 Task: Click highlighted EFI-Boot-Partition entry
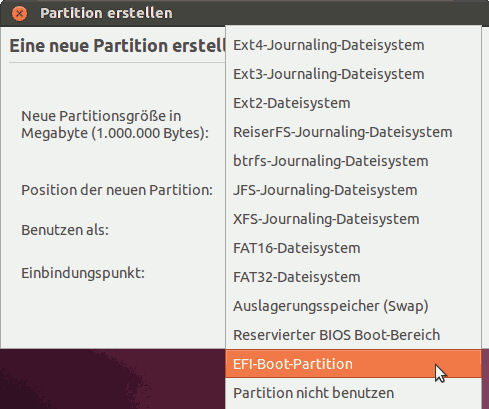(353, 364)
